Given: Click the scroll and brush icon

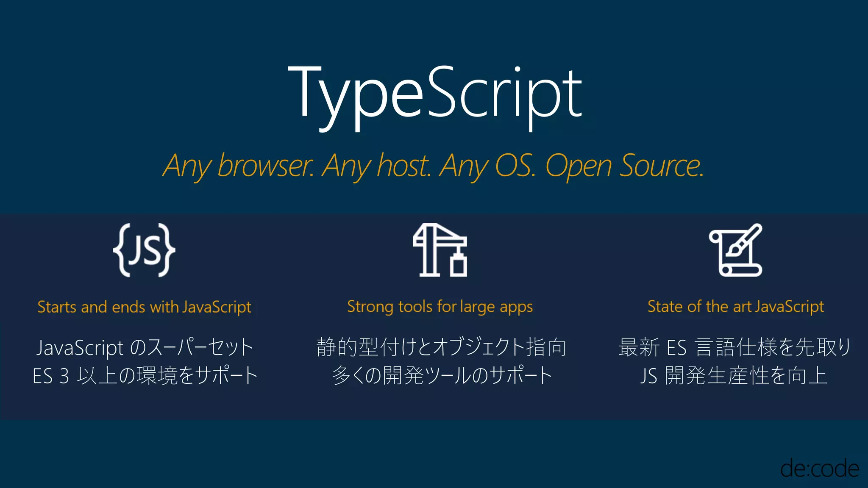Looking at the screenshot, I should (x=736, y=250).
